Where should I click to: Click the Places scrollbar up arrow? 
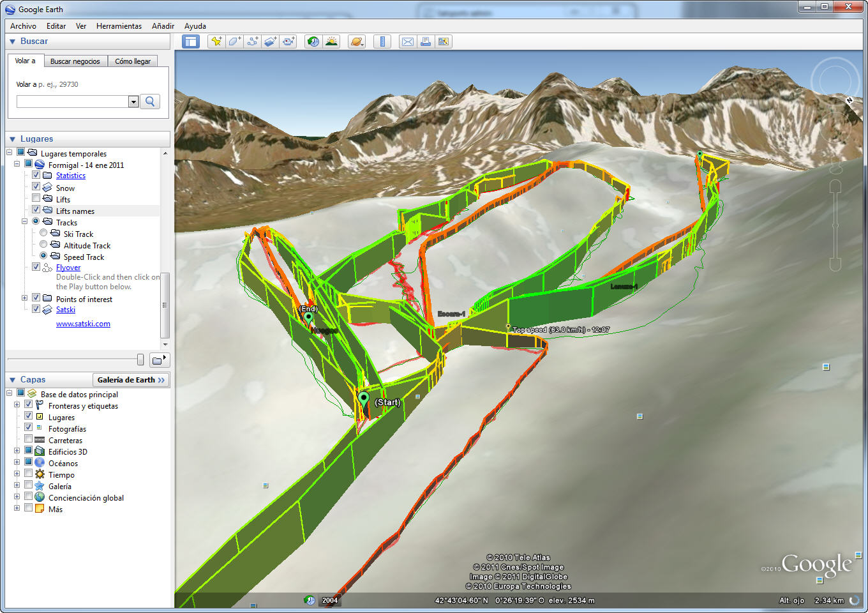(165, 153)
